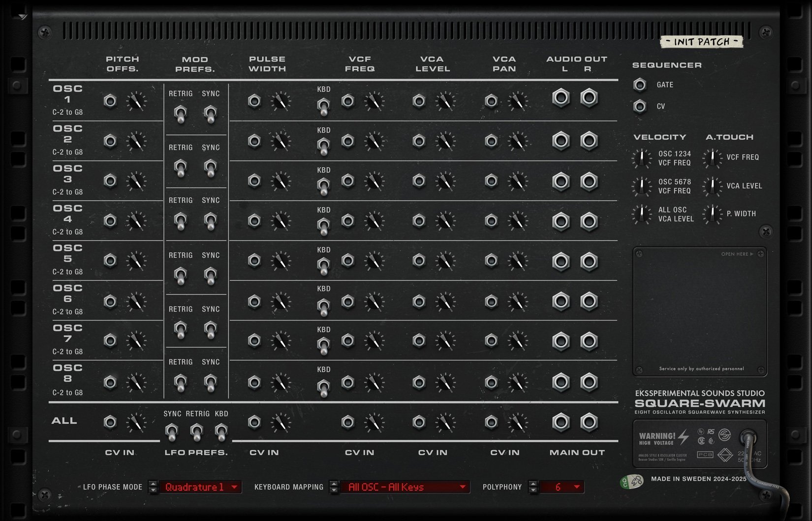Screen dimensions: 812x521
Task: Step the Keyboard Mapping spinner arrows
Action: point(334,487)
